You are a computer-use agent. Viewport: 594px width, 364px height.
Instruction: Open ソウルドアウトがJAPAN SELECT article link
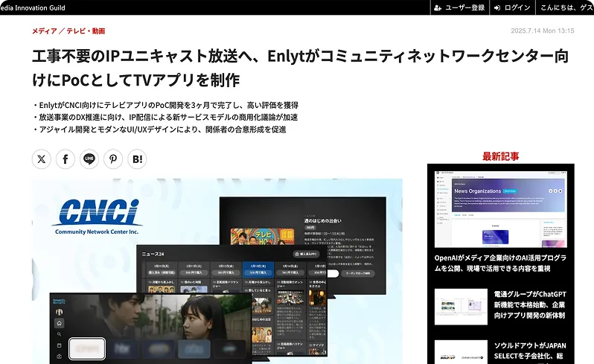pyautogui.click(x=530, y=351)
